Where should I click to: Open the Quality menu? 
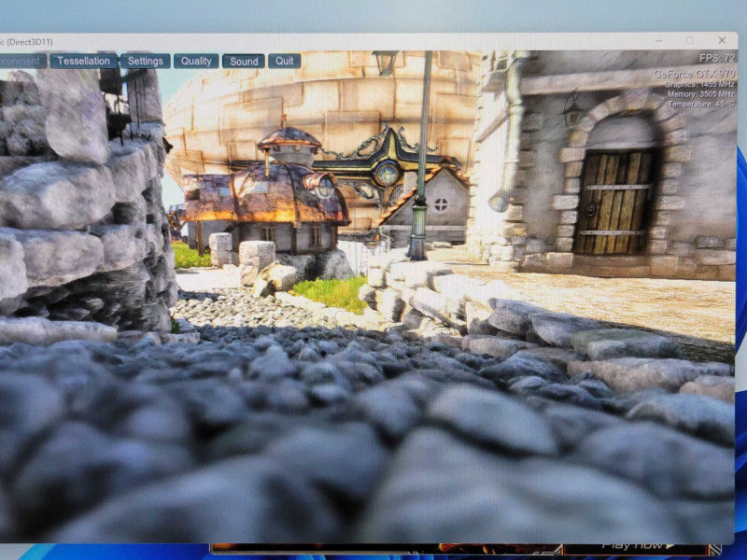click(196, 61)
